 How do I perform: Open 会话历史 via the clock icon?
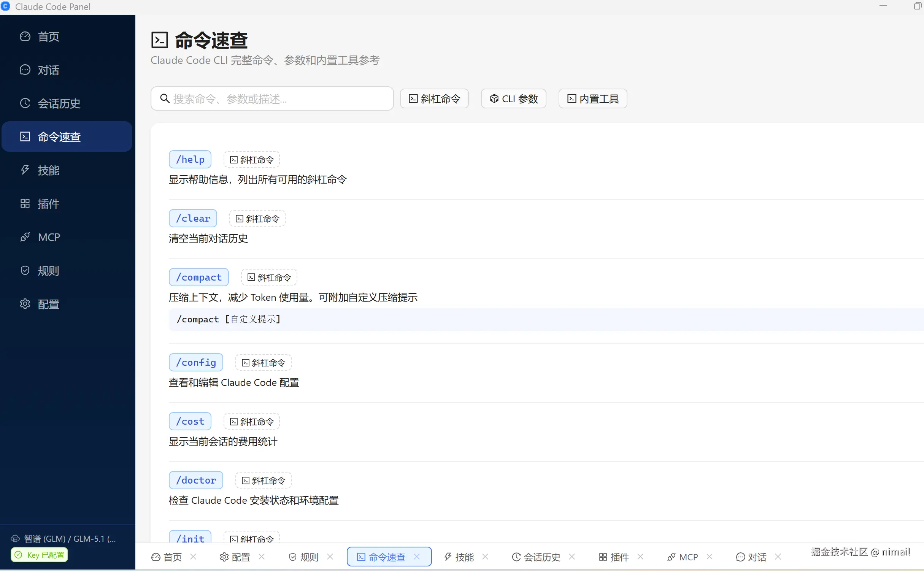coord(25,103)
